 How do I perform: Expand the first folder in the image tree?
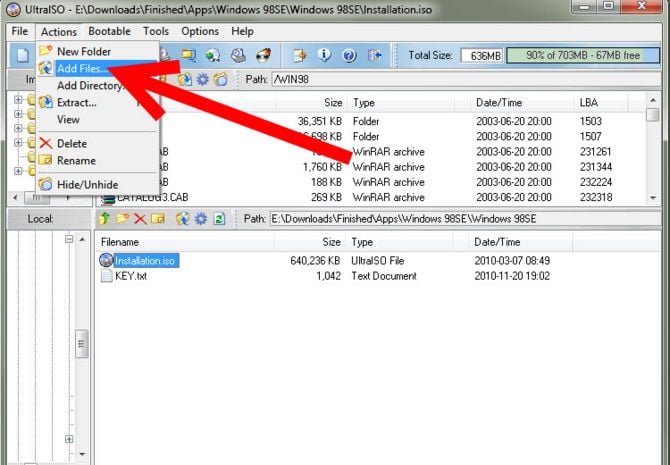tap(18, 99)
